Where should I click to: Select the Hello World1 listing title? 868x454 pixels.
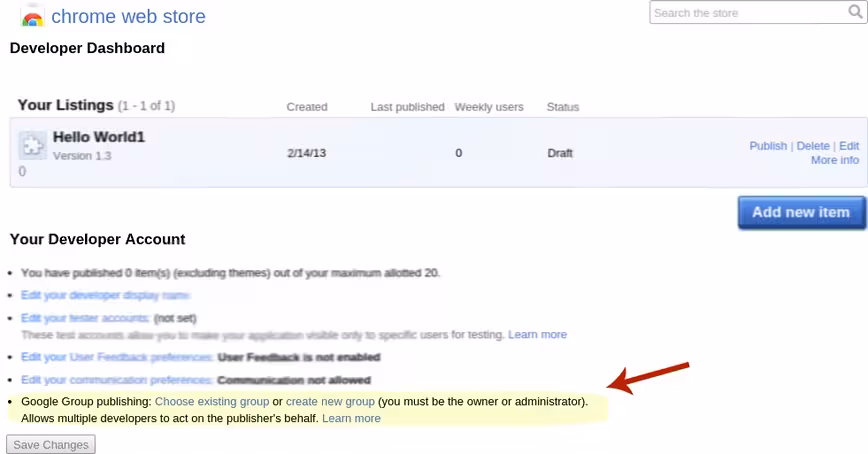point(99,137)
